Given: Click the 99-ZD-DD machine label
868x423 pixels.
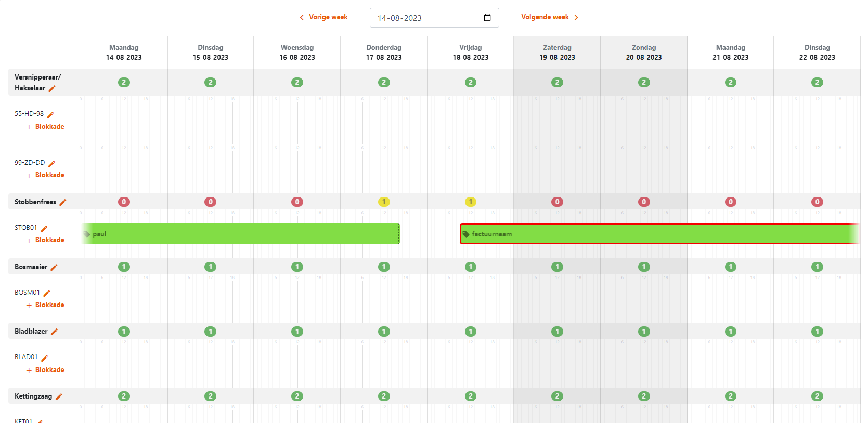Looking at the screenshot, I should [x=30, y=163].
